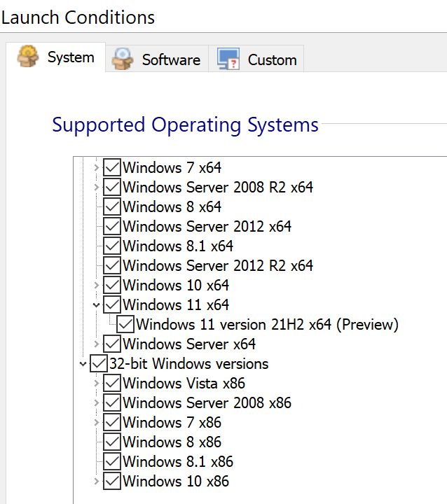The image size is (447, 504).
Task: Open the Software tab
Action: 157,59
